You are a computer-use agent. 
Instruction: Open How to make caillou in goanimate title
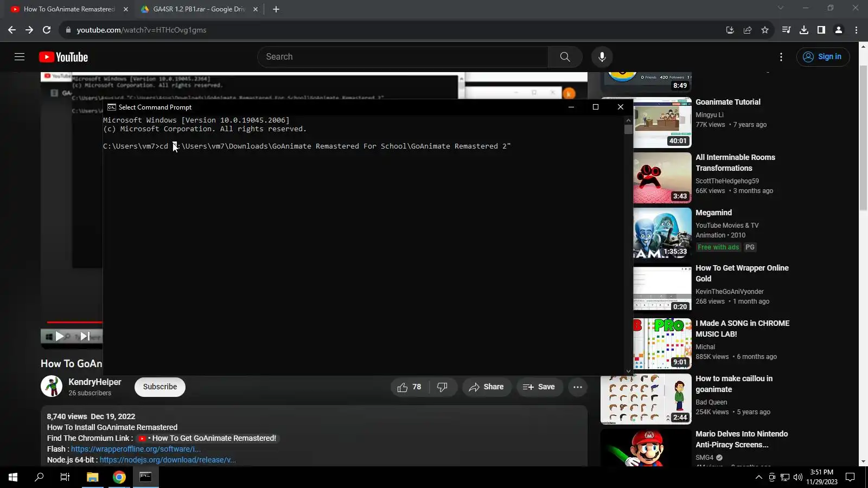(x=734, y=384)
